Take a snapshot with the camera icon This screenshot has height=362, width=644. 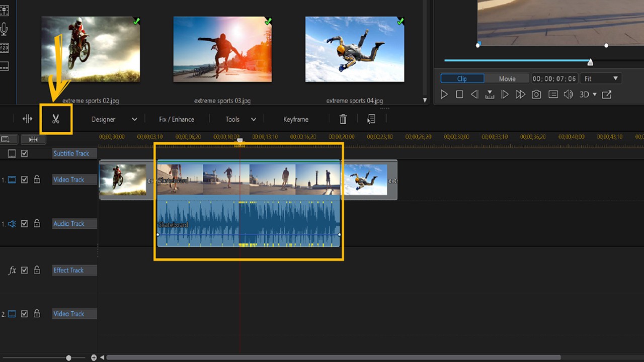(x=536, y=95)
